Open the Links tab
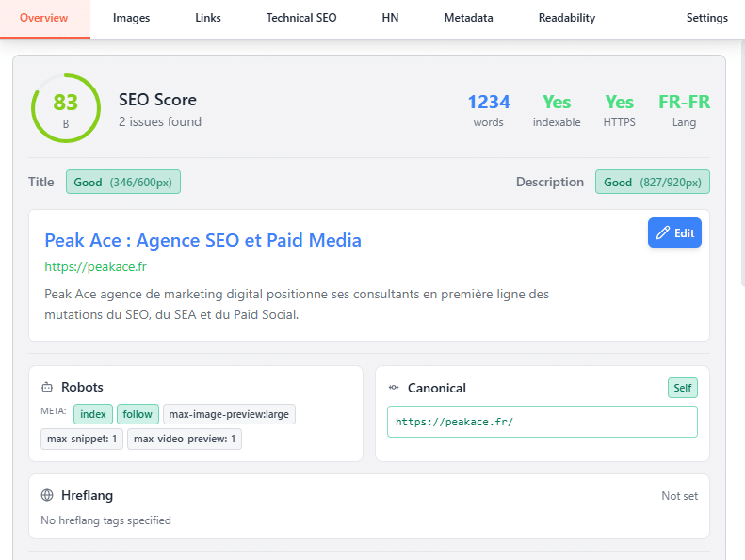 coord(208,18)
